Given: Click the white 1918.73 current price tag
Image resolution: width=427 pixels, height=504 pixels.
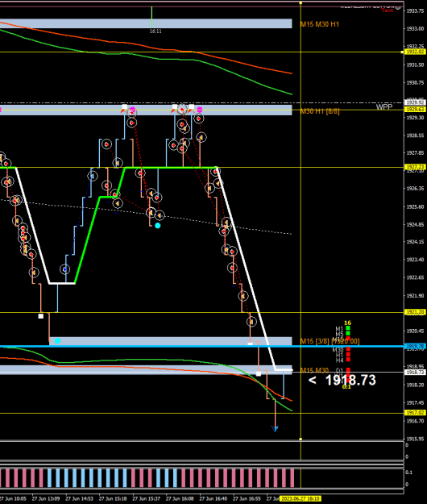Looking at the screenshot, I should pyautogui.click(x=415, y=372).
